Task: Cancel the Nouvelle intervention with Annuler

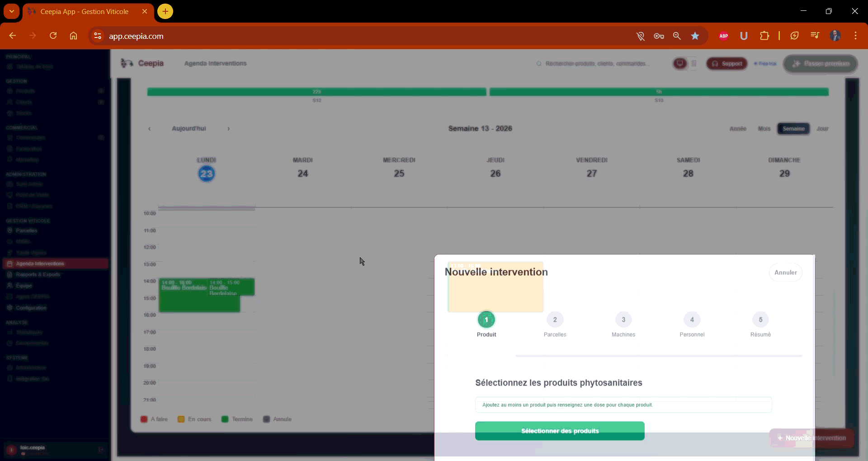Action: click(785, 273)
